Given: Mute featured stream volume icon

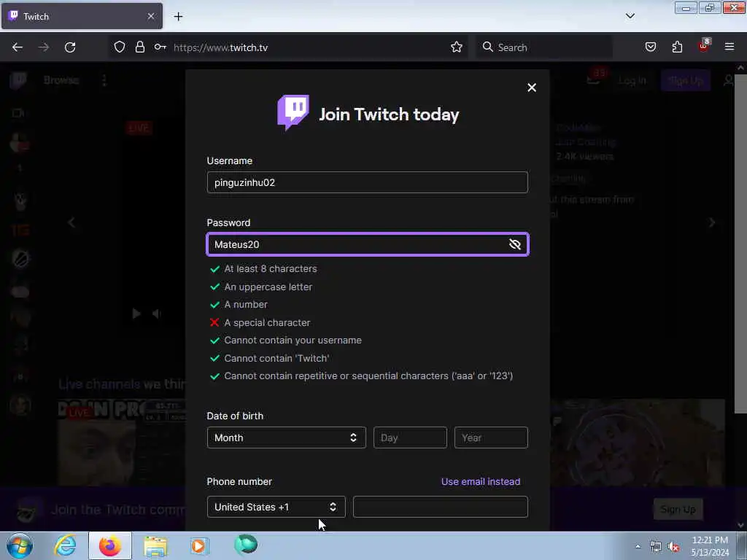Looking at the screenshot, I should click(x=156, y=314).
